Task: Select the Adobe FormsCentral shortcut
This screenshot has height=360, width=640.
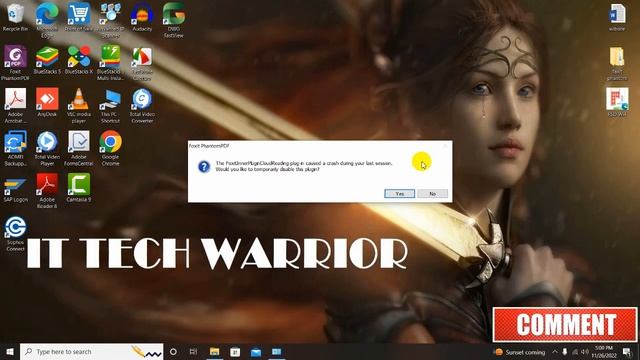Action: 78,148
